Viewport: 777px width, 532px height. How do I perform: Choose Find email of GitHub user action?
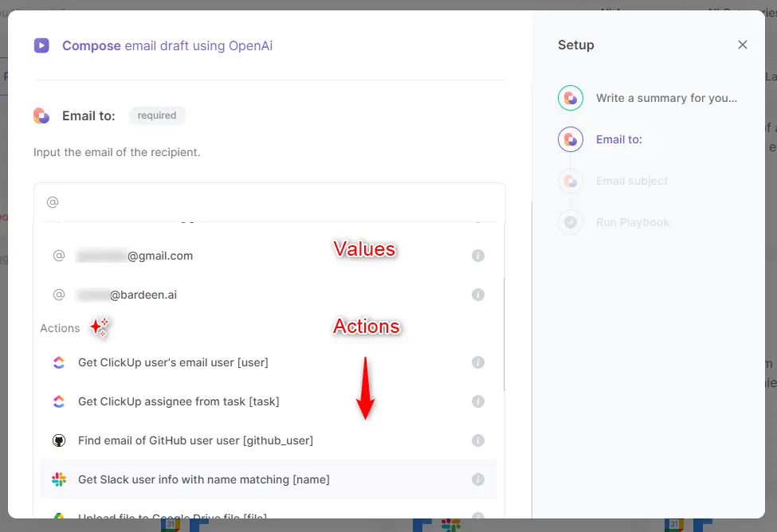click(269, 440)
